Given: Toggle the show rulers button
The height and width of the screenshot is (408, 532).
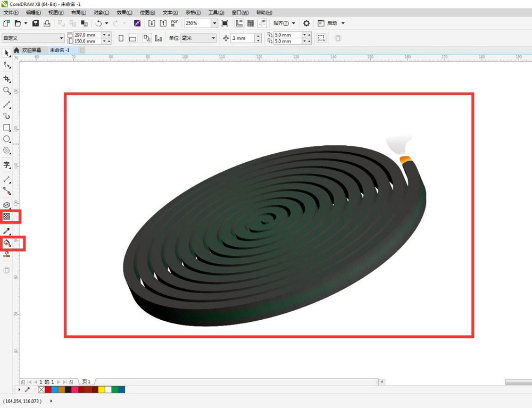Looking at the screenshot, I should click(x=239, y=23).
